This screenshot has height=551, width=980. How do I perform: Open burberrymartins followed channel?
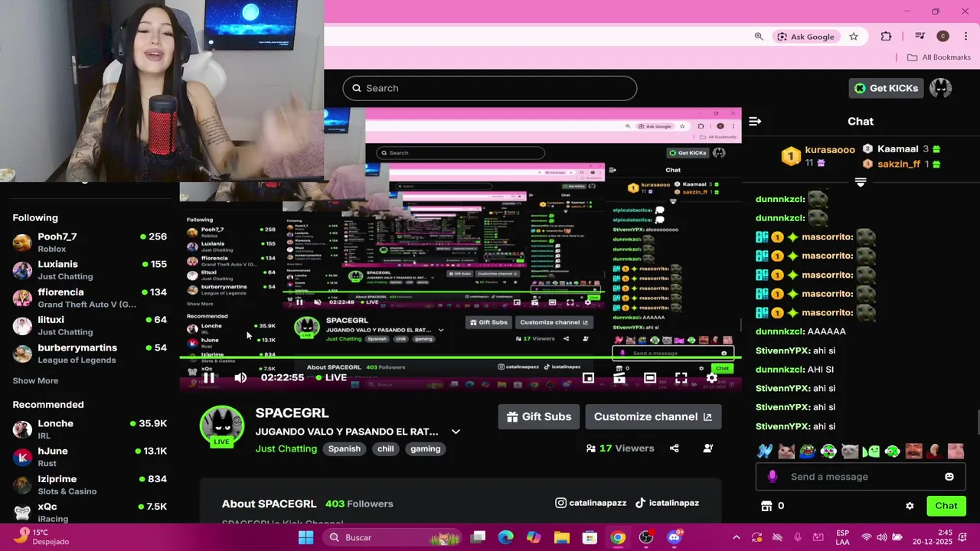(90, 354)
